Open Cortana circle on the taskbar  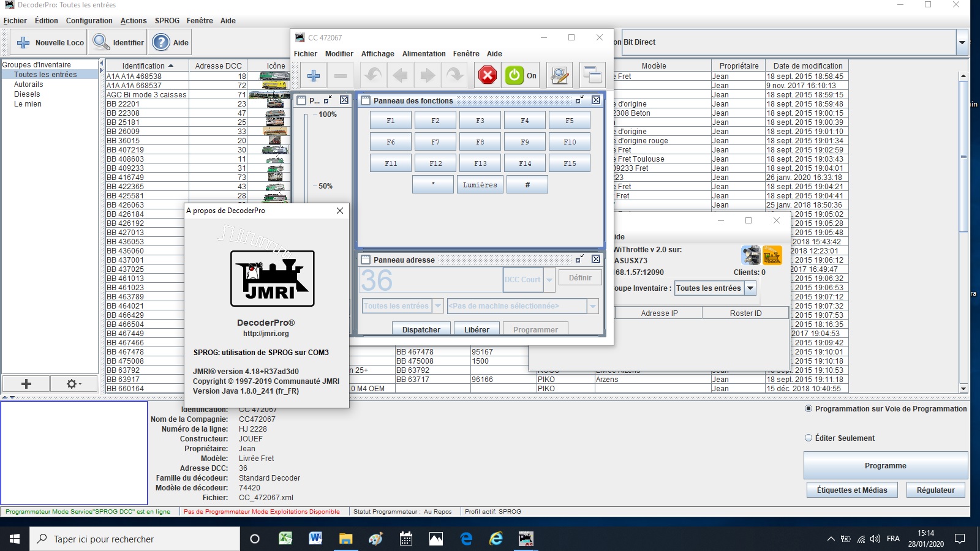coord(255,539)
